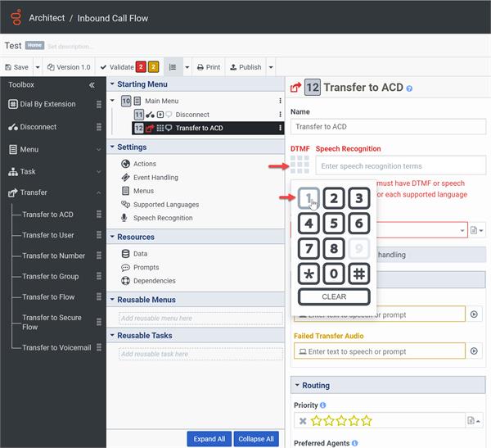Screen dimensions: 491x448
Task: Click the Transfer to ACD help icon
Action: [x=409, y=88]
